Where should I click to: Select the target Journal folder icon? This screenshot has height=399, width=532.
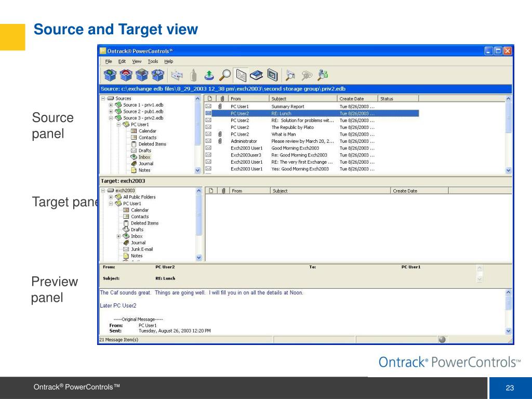[x=126, y=243]
